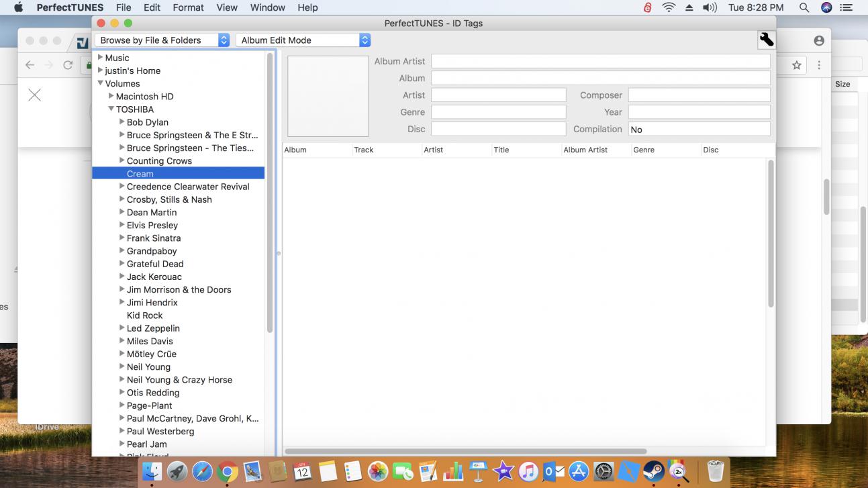Image resolution: width=868 pixels, height=488 pixels.
Task: Open the wrench settings tool
Action: pos(766,40)
